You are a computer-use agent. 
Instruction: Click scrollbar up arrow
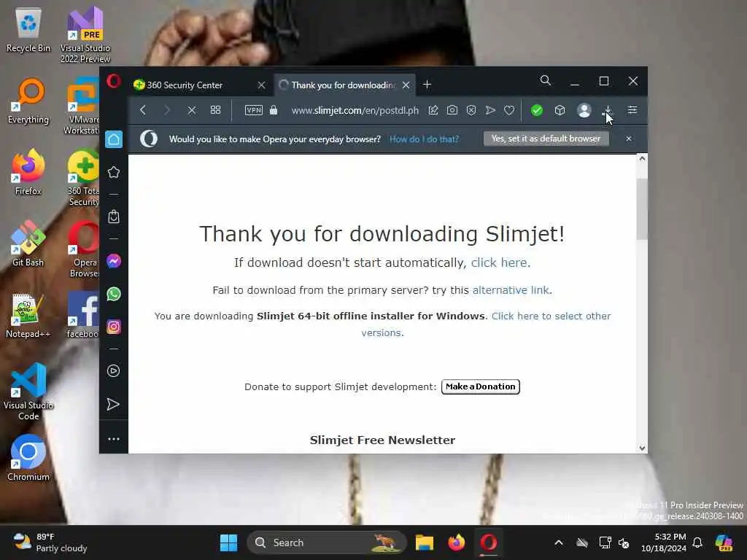coord(642,159)
